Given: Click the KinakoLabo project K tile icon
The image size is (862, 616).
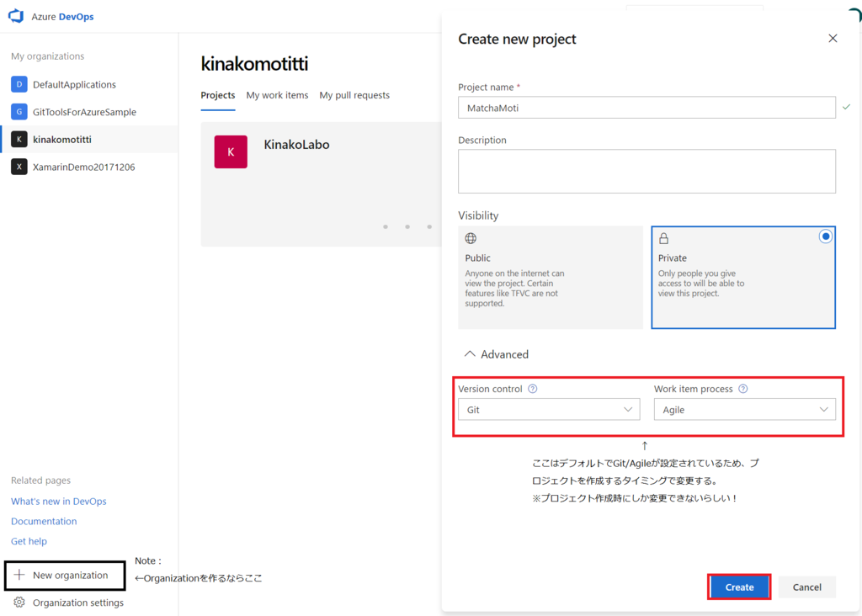Looking at the screenshot, I should pos(231,151).
